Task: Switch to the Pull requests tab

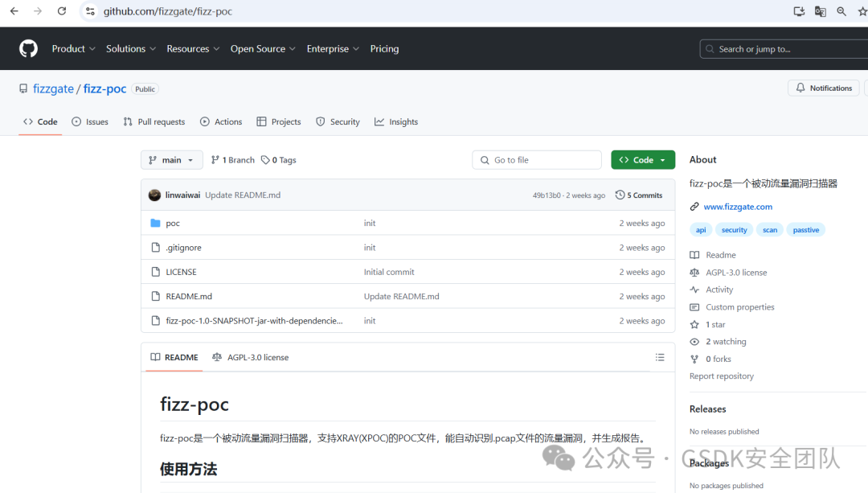Action: [x=154, y=122]
